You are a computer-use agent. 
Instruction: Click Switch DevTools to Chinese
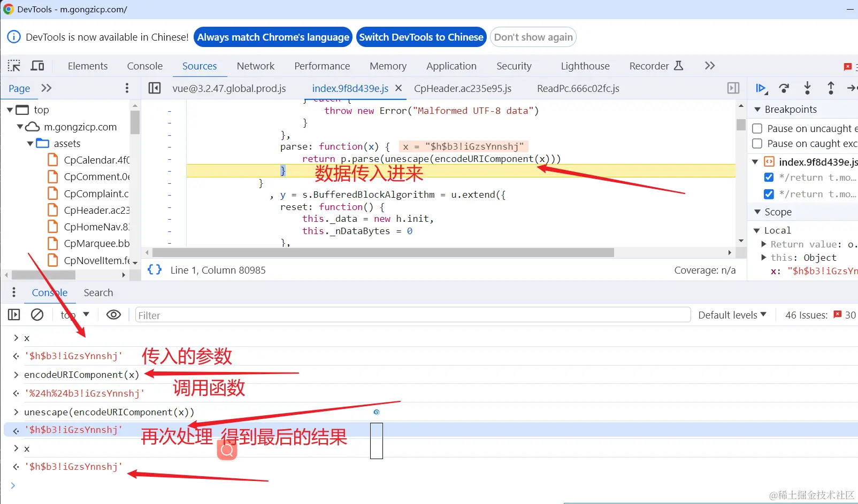click(421, 37)
